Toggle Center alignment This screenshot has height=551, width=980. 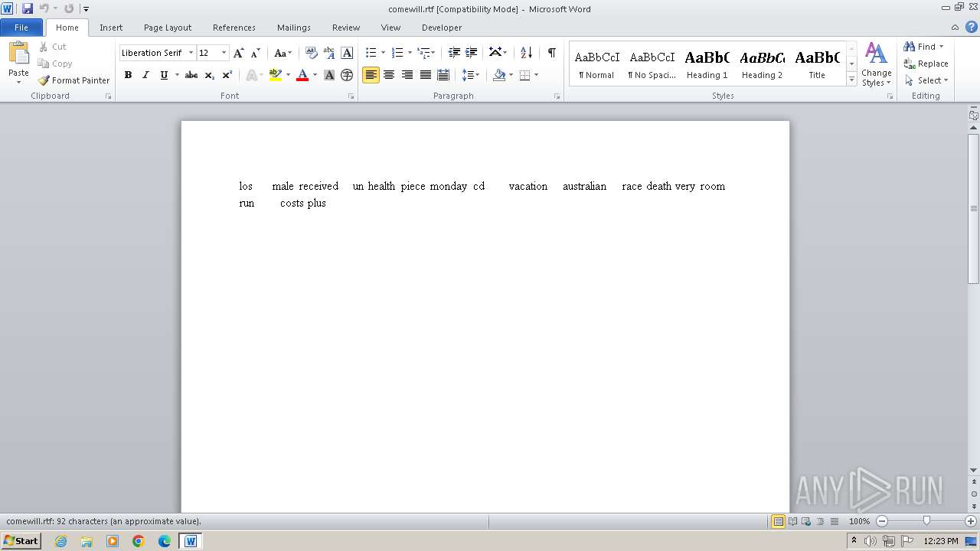389,75
